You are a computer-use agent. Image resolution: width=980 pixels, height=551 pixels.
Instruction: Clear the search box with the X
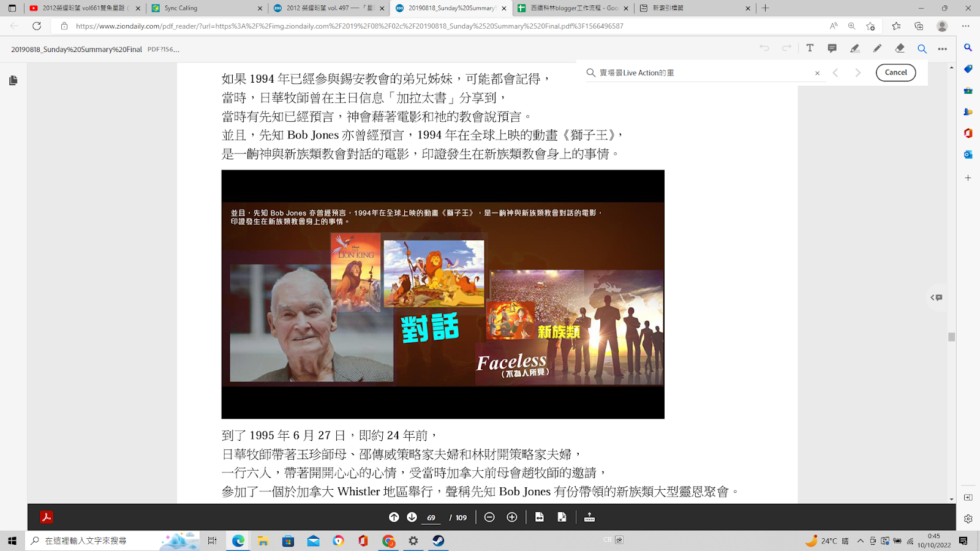[x=817, y=73]
